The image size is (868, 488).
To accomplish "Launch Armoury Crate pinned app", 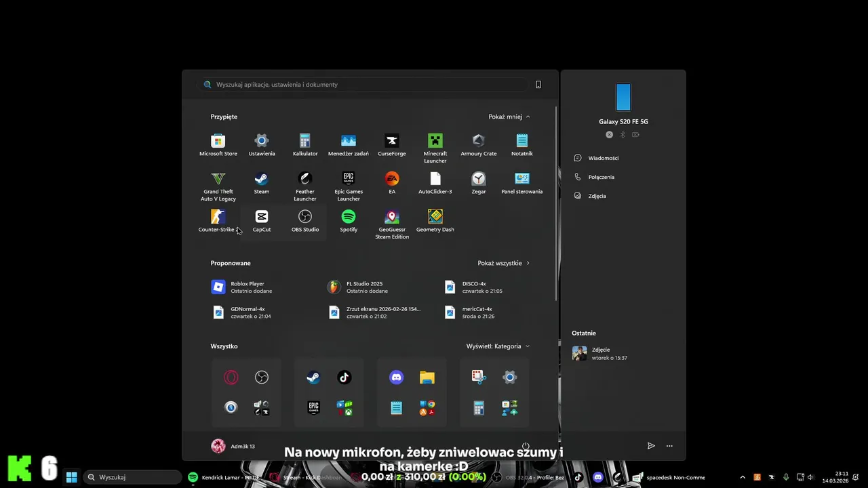I will 479,145.
